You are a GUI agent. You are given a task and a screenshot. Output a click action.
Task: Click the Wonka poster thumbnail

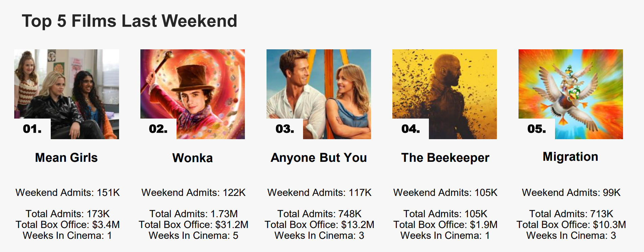(x=192, y=94)
